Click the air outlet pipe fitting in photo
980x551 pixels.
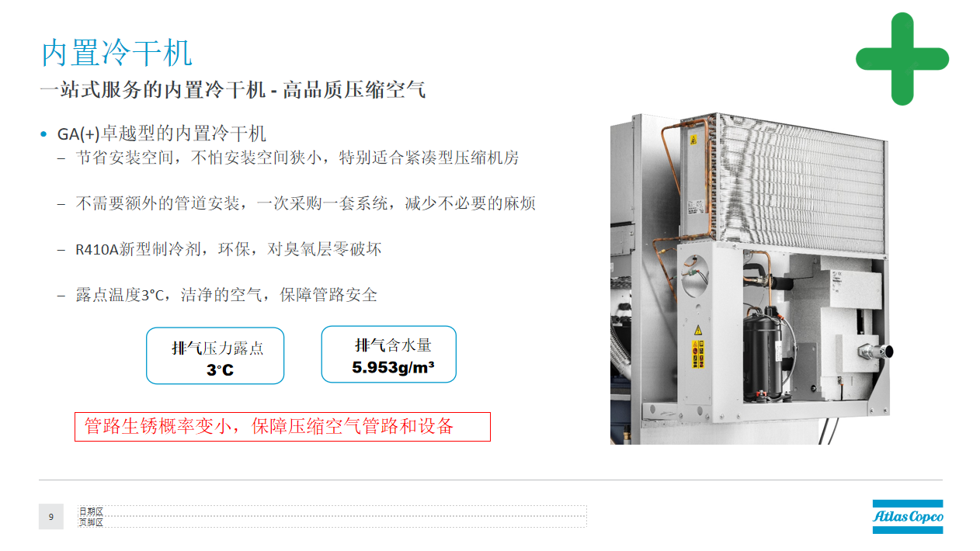tap(875, 353)
